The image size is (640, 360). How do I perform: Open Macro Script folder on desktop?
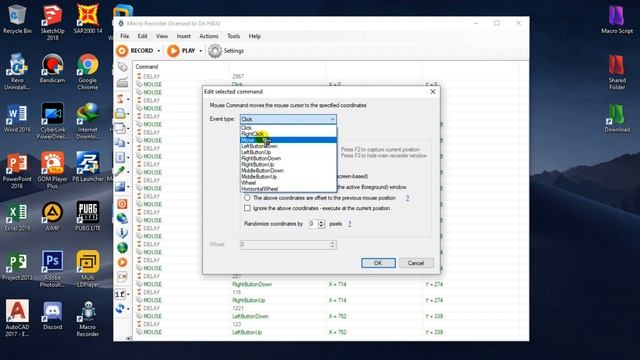coord(617,19)
